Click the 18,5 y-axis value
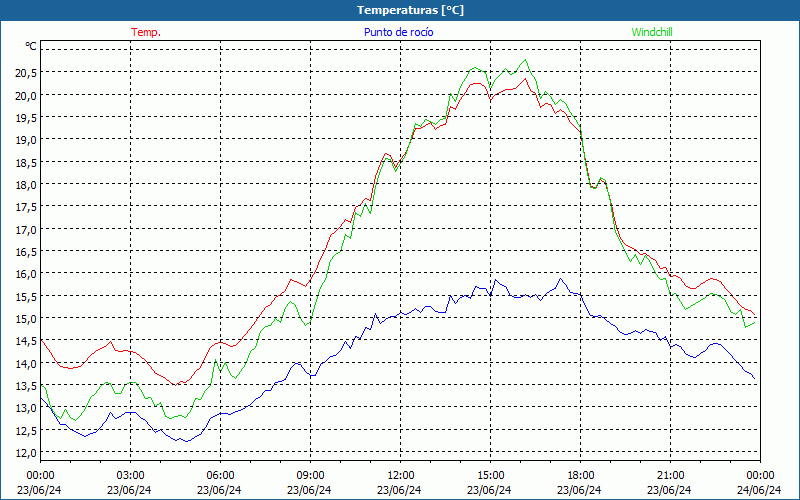Viewport: 800px width, 500px height. (26, 162)
